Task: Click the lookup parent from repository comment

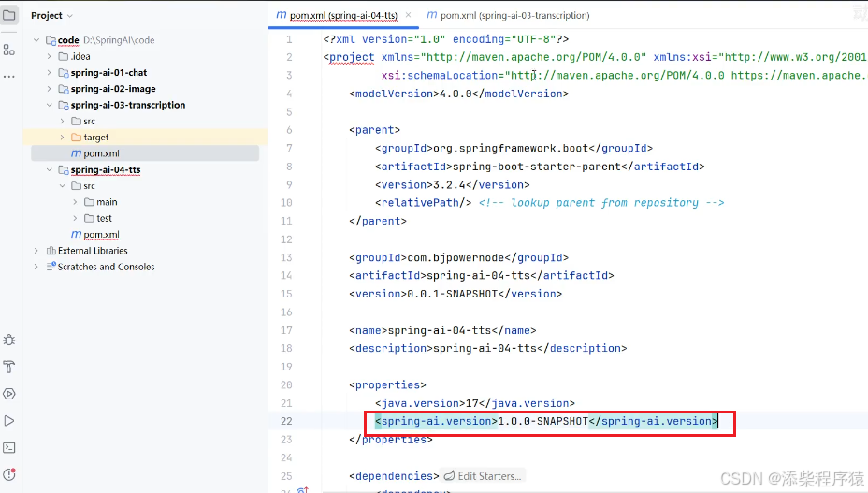Action: (601, 203)
